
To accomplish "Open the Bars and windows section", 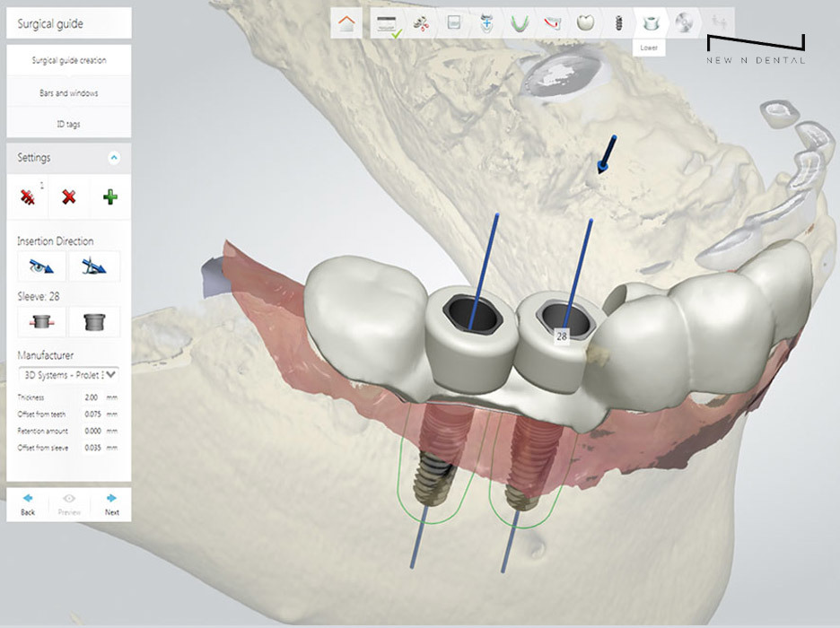I will pyautogui.click(x=69, y=92).
